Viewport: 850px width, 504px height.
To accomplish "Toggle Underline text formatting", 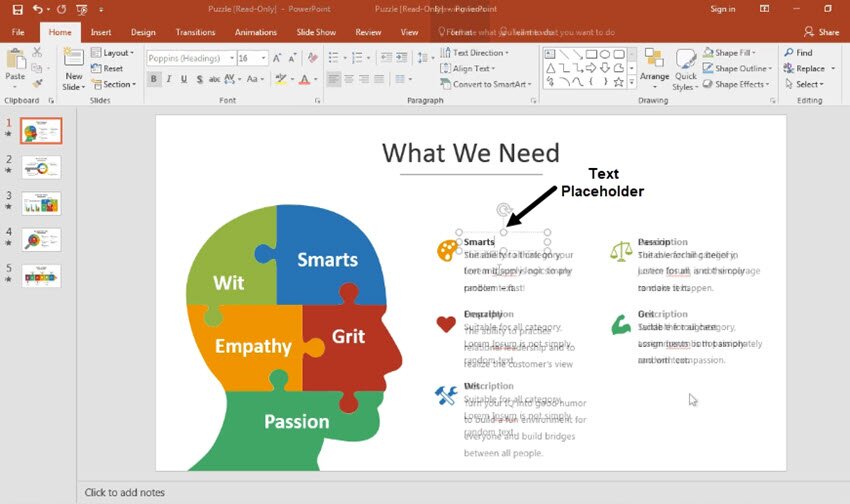I will tap(184, 79).
